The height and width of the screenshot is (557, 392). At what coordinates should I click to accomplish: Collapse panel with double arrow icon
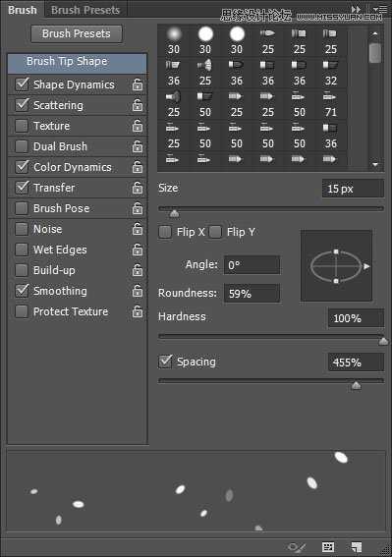pyautogui.click(x=356, y=9)
